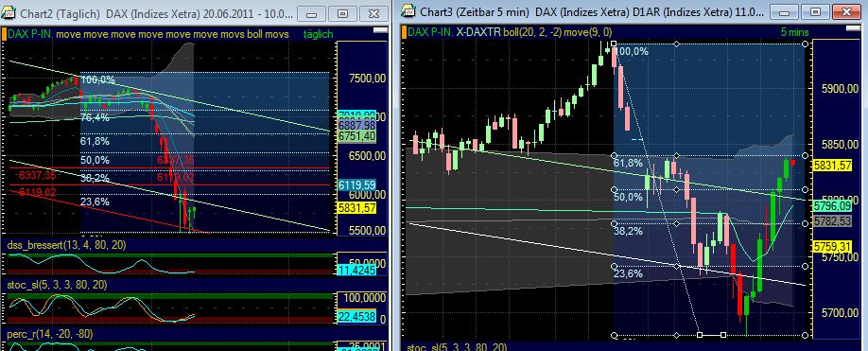Click the boll(20, 2, -2) indicator label

tap(533, 33)
